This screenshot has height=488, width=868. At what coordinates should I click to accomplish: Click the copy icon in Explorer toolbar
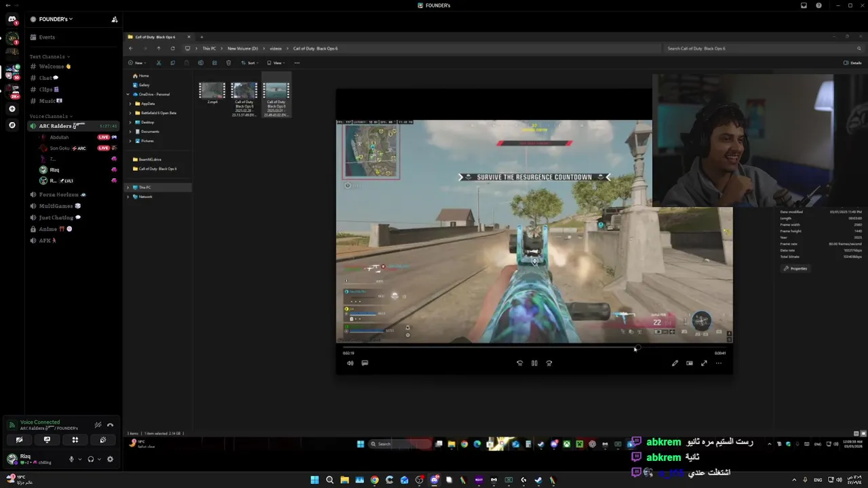tap(172, 63)
